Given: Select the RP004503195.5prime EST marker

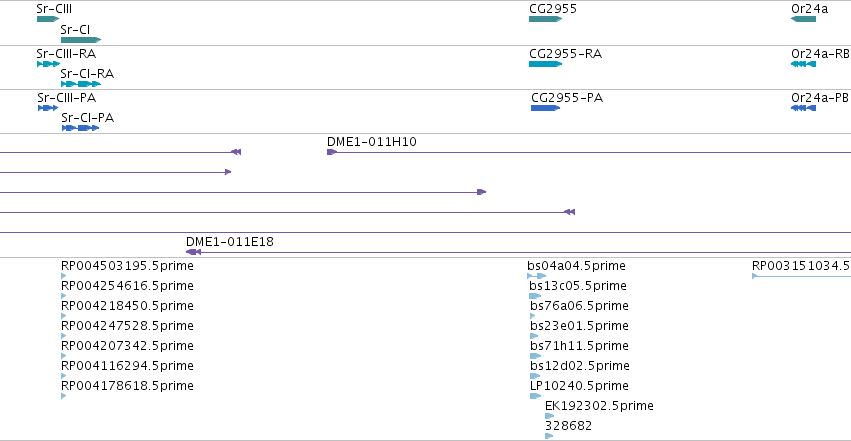Looking at the screenshot, I should click(63, 276).
